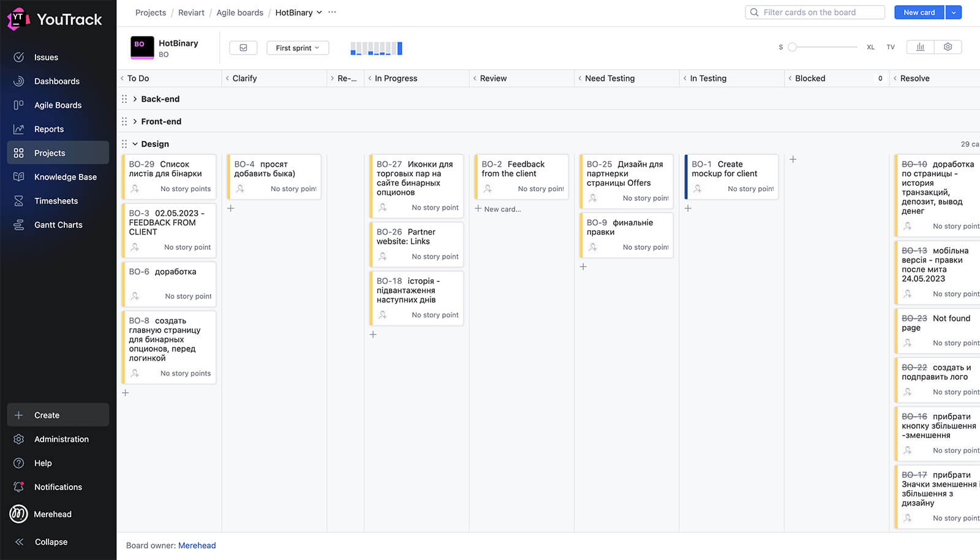The width and height of the screenshot is (980, 560).
Task: Open the board chart report icon
Action: pos(920,47)
